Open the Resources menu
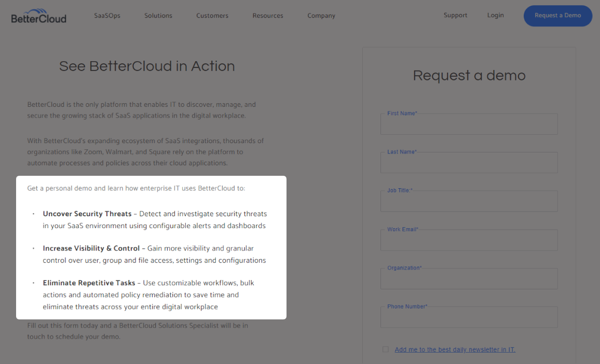This screenshot has height=364, width=600. (268, 16)
